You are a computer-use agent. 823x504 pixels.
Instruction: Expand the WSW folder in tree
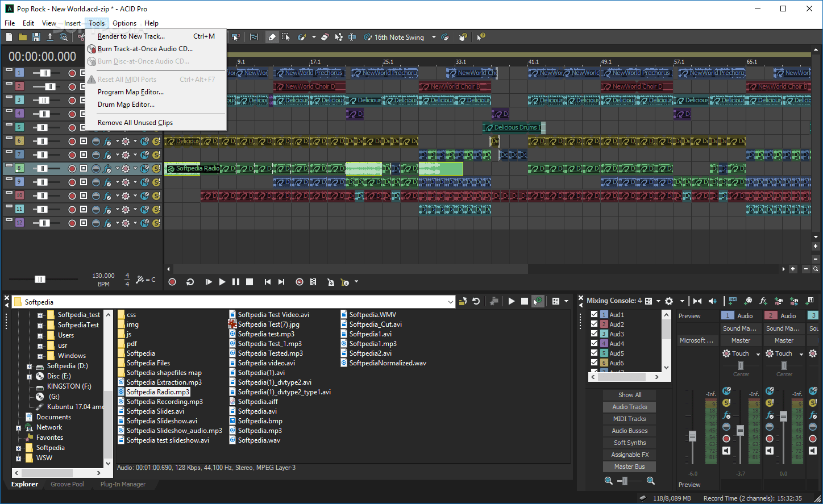[18, 459]
